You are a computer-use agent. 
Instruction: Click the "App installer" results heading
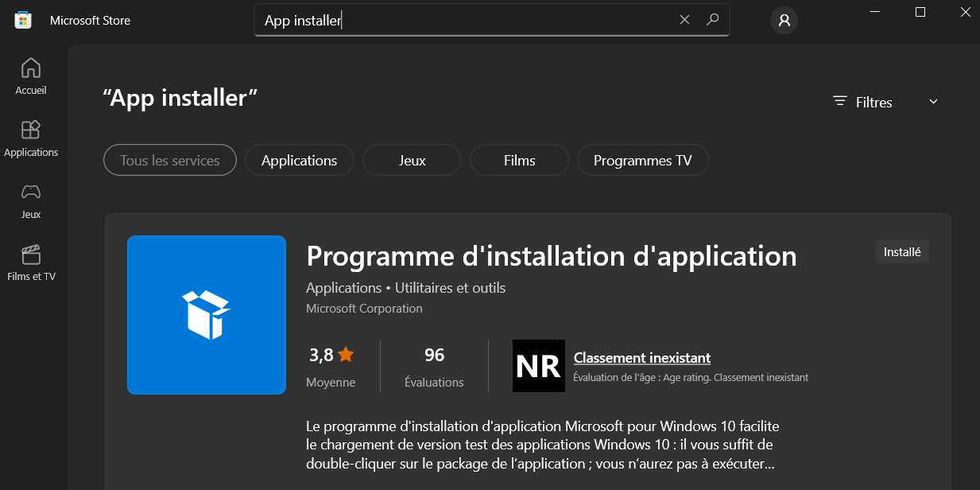tap(180, 98)
